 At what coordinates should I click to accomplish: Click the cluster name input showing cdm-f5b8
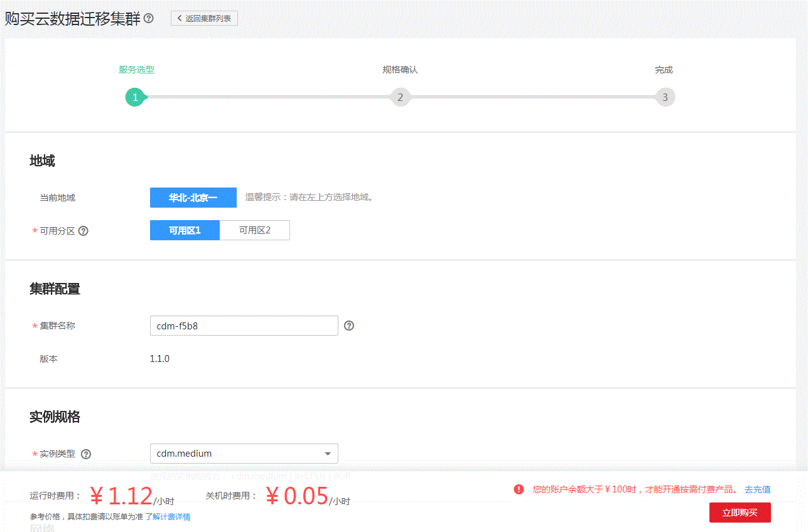click(x=244, y=325)
